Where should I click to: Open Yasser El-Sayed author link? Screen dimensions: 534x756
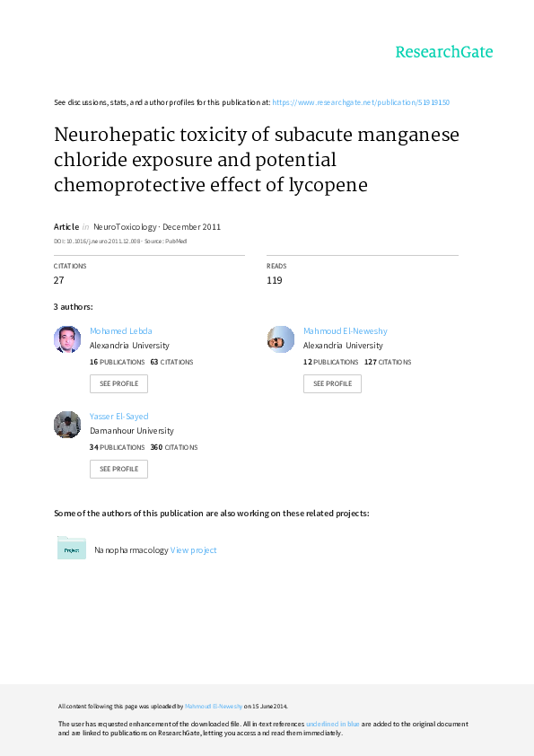[x=119, y=417]
